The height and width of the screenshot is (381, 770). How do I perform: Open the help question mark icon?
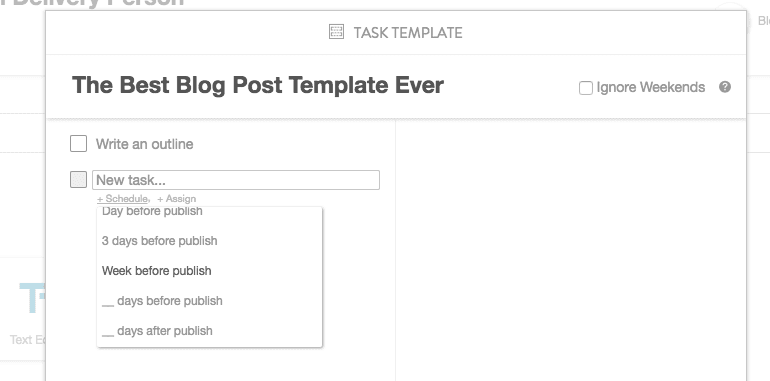point(725,87)
